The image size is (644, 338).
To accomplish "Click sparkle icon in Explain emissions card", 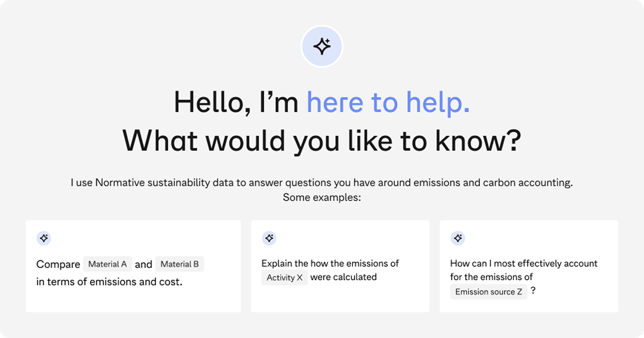I will 269,238.
